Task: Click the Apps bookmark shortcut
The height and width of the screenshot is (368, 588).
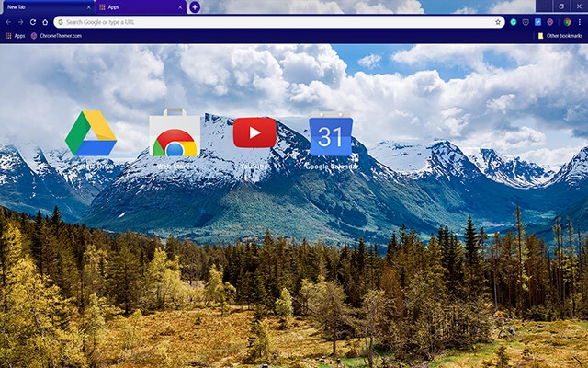Action: pos(15,36)
